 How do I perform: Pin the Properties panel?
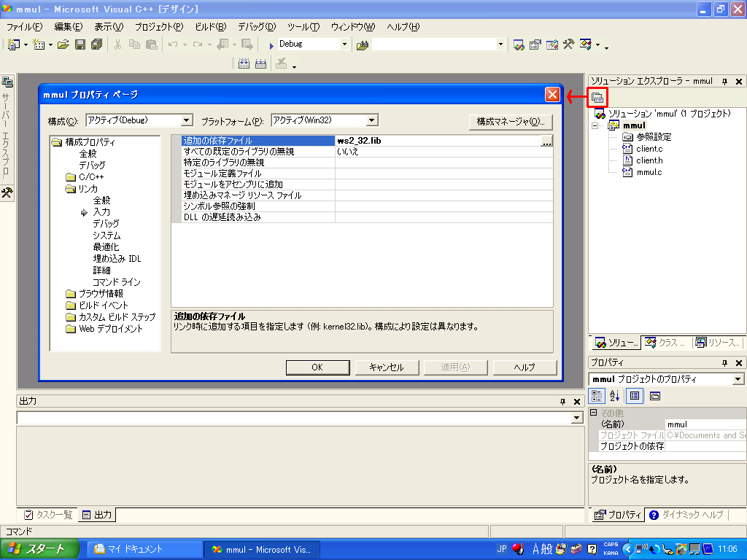point(724,363)
